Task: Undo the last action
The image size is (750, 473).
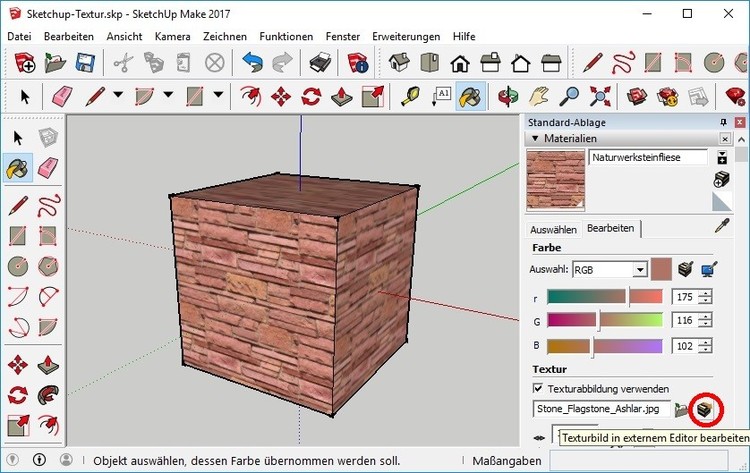Action: tap(252, 63)
